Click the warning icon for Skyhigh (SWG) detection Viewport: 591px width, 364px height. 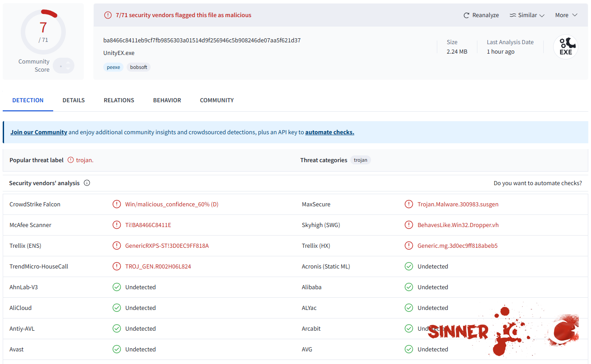coord(409,225)
